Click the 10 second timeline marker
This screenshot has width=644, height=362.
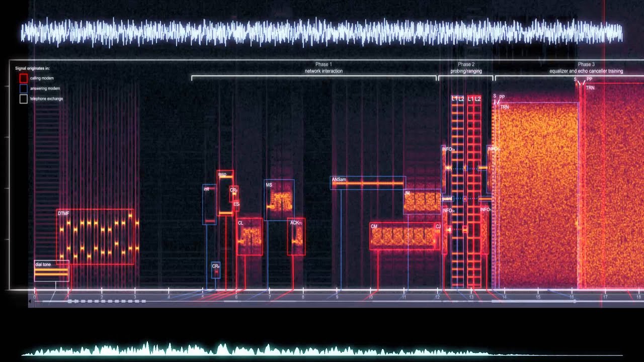(370, 297)
